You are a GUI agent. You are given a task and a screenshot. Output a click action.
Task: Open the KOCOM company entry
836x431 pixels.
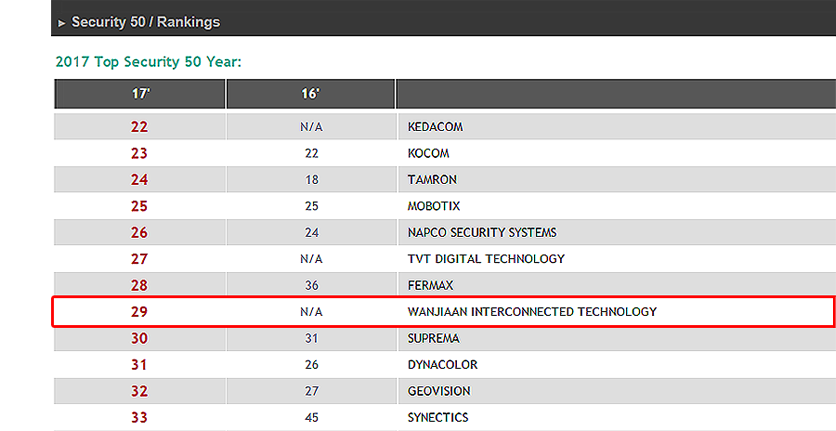(x=428, y=154)
